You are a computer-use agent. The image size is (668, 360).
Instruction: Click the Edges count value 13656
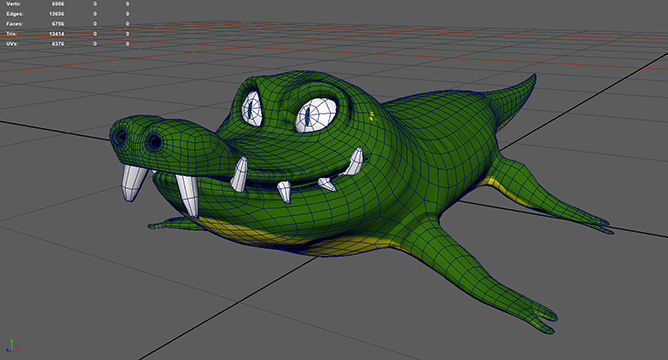point(57,14)
